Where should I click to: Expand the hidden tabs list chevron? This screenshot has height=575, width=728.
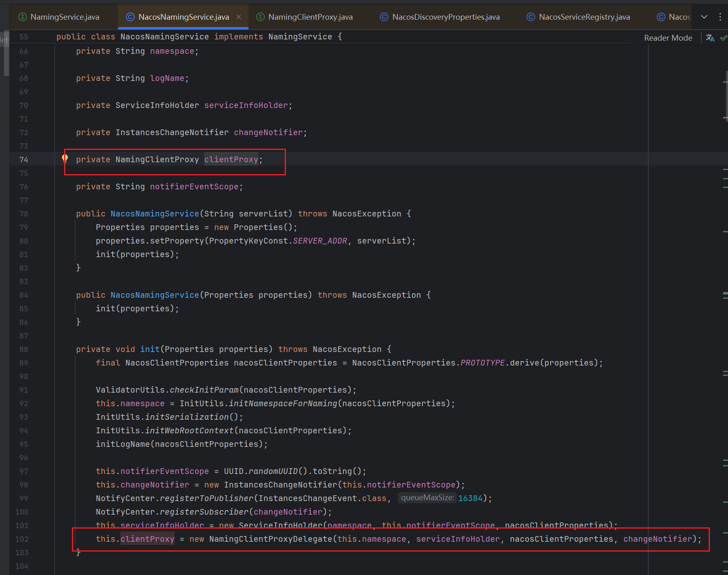[x=704, y=17]
